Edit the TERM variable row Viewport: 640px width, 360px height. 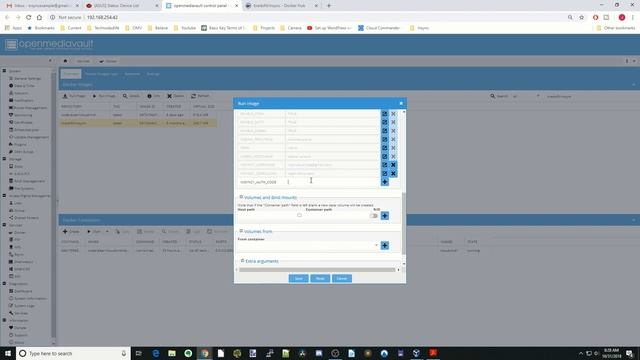click(x=384, y=148)
